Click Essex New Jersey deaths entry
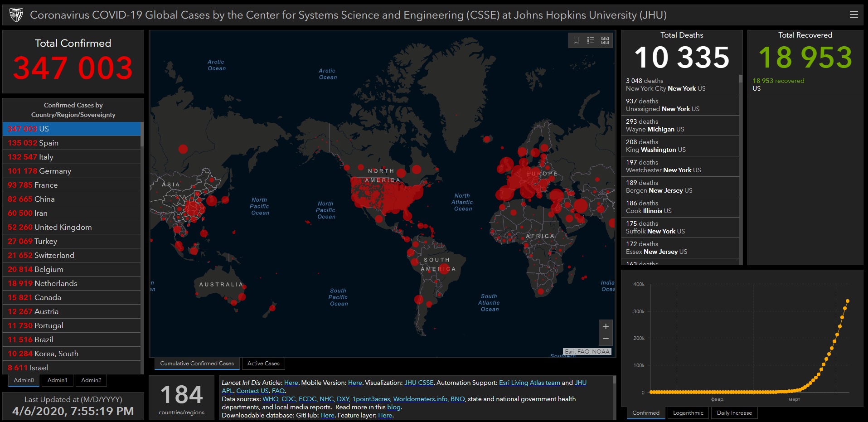Viewport: 868px width, 422px height. click(680, 248)
